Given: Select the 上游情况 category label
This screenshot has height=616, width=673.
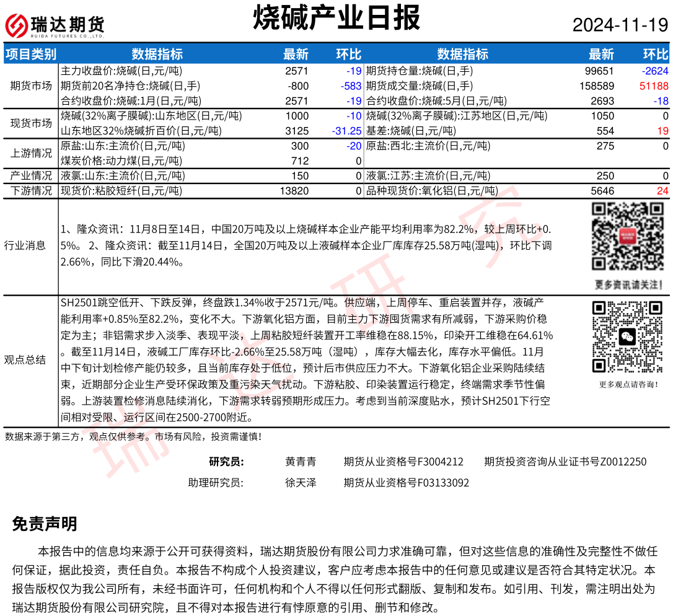Looking at the screenshot, I should coord(31,153).
